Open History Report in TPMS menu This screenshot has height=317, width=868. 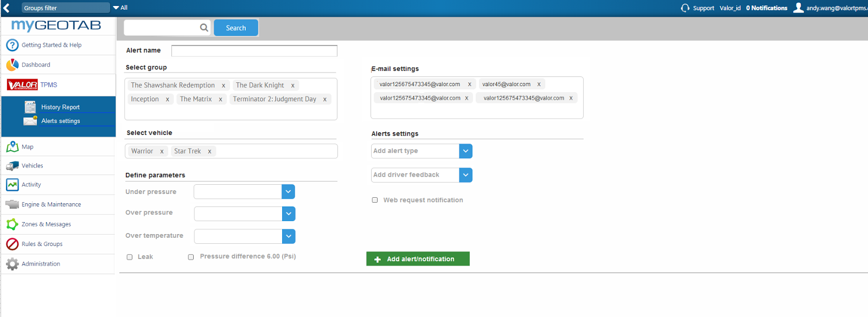click(60, 107)
